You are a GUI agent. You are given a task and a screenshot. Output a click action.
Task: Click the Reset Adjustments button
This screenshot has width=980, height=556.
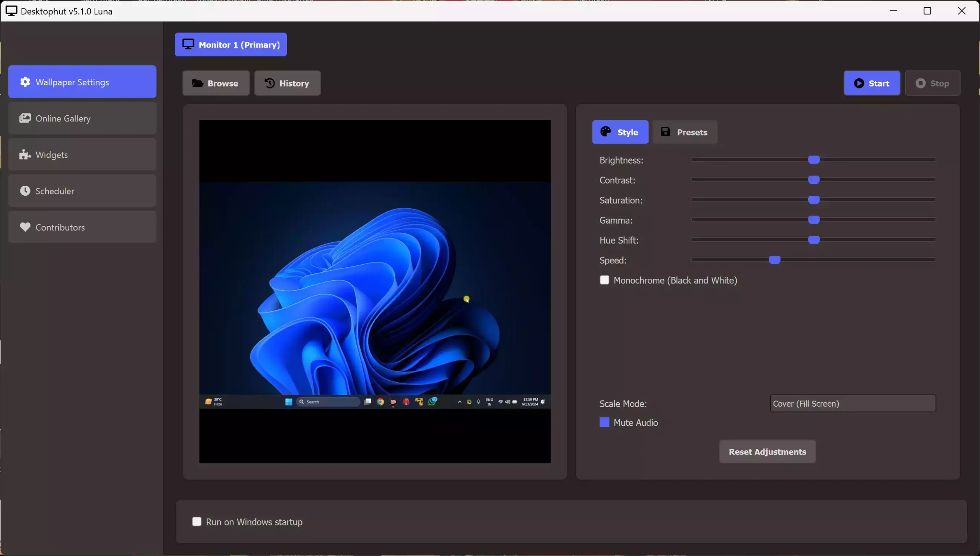[767, 451]
